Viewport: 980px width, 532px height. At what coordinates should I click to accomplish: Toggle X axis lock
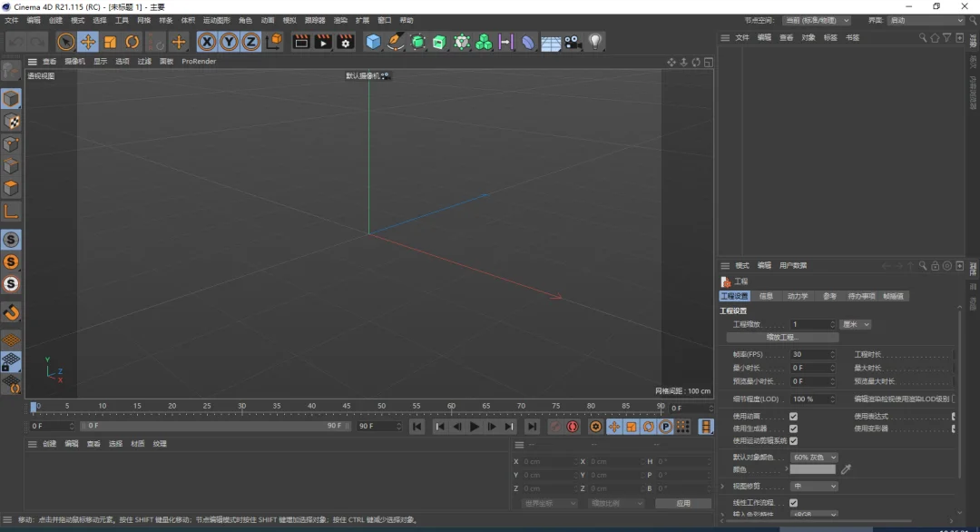tap(207, 42)
